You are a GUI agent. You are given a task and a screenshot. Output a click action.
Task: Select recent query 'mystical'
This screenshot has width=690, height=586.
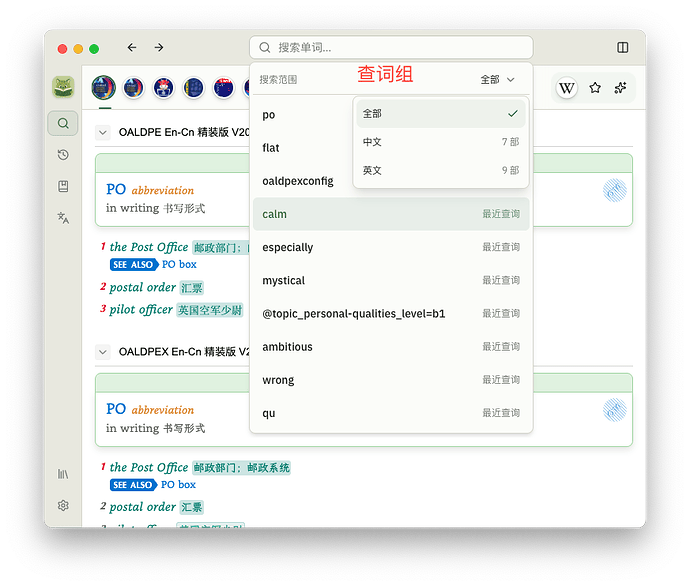pyautogui.click(x=391, y=280)
